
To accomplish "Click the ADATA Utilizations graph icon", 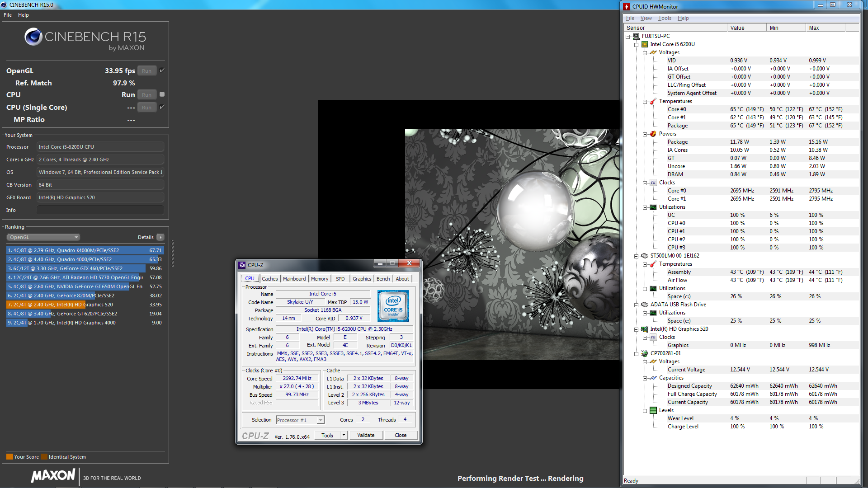I will pos(653,313).
